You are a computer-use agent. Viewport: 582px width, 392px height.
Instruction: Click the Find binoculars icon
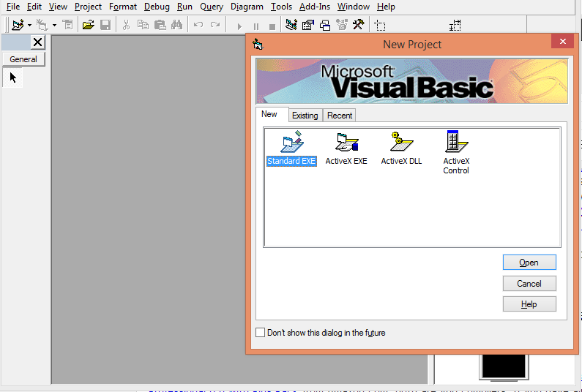(176, 25)
